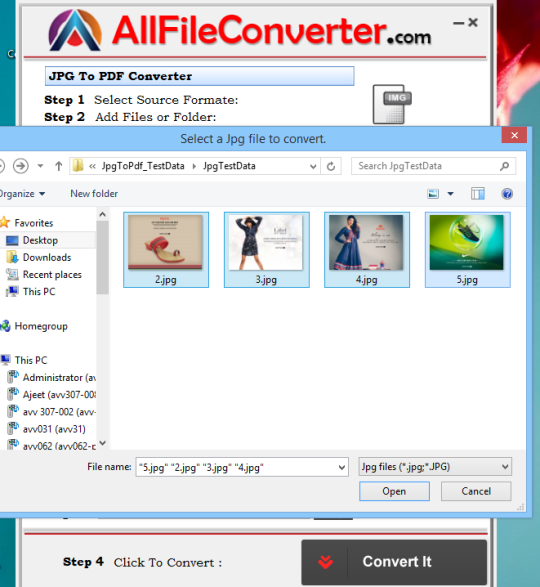This screenshot has width=540, height=587.
Task: Select Homegroup in navigation pane
Action: [41, 326]
